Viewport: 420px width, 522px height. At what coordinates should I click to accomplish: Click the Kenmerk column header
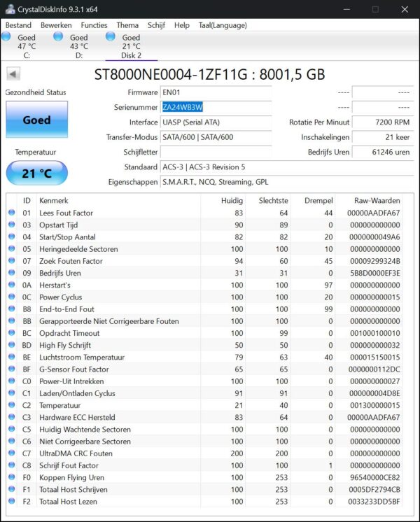[54, 200]
